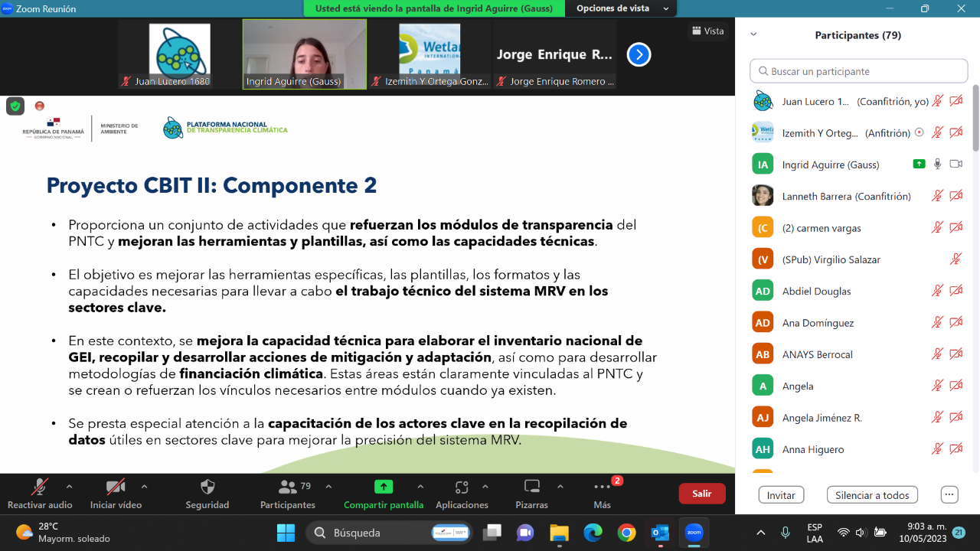Click the green encryption shield icon
This screenshot has width=980, height=551.
pyautogui.click(x=15, y=106)
